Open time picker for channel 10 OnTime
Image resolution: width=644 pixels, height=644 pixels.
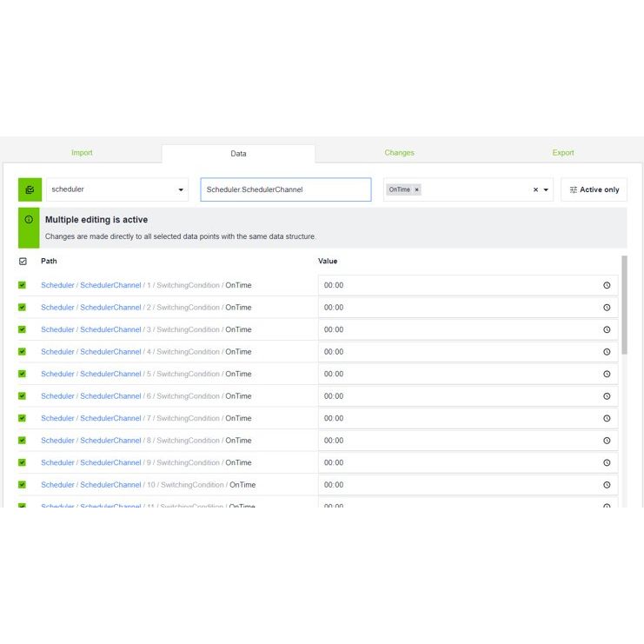click(607, 485)
